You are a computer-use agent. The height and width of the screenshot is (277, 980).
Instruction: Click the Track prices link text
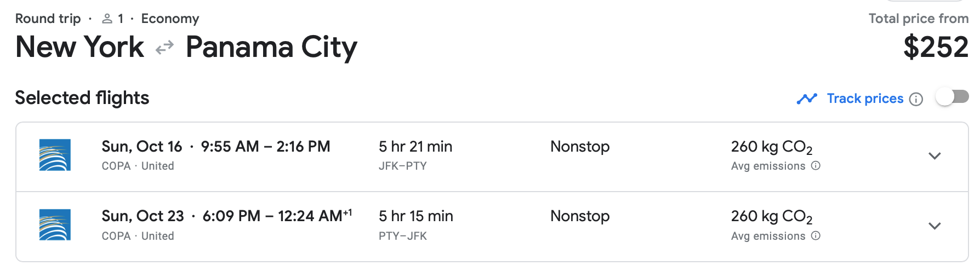point(864,99)
